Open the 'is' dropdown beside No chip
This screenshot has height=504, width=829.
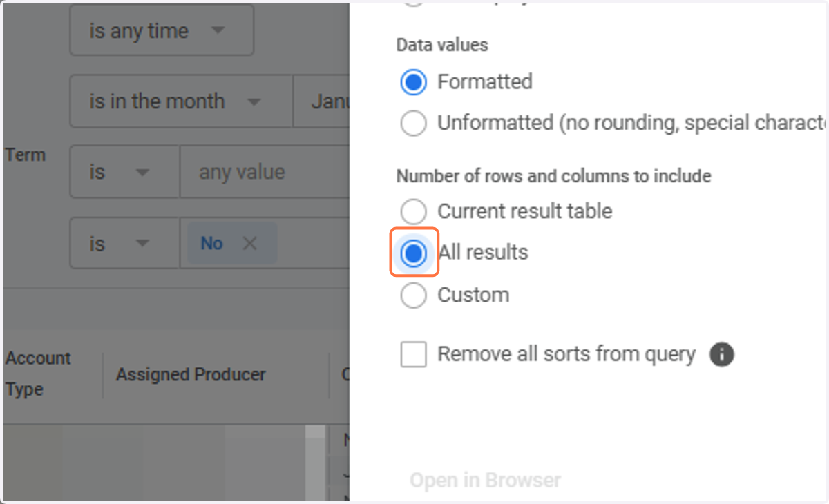(124, 244)
